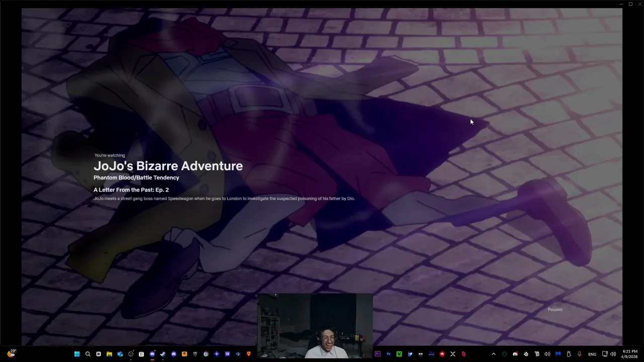Click "Phantom Blood/Battle Tendency" subtitle
The width and height of the screenshot is (644, 362).
coord(136,177)
